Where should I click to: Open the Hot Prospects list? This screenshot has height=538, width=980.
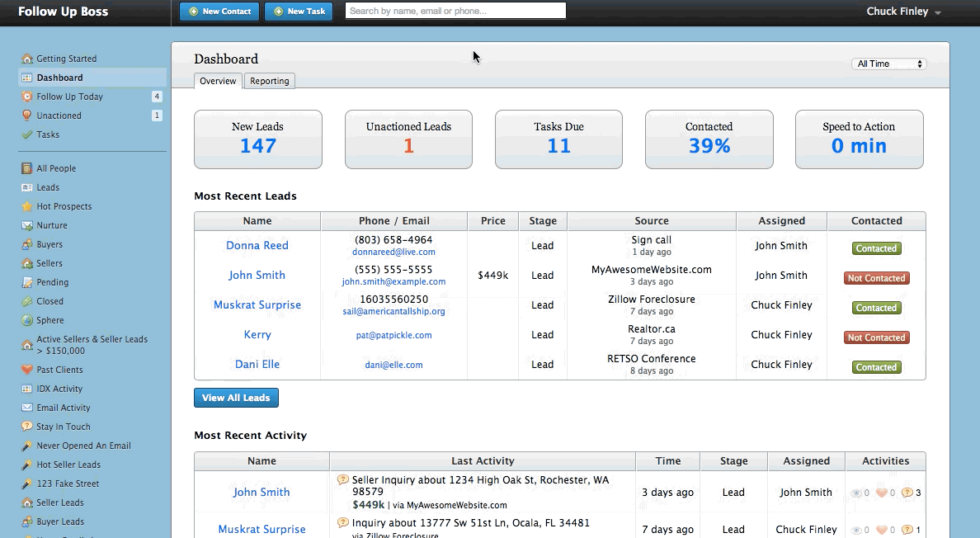pyautogui.click(x=64, y=206)
